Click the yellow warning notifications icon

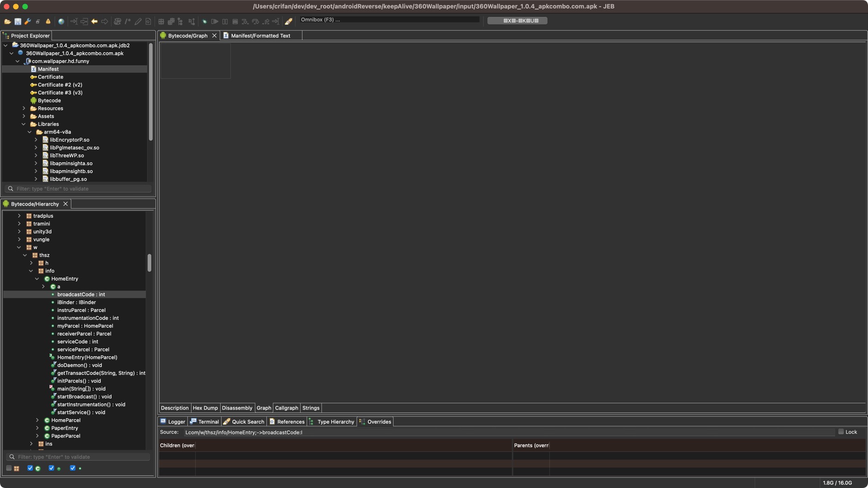48,21
